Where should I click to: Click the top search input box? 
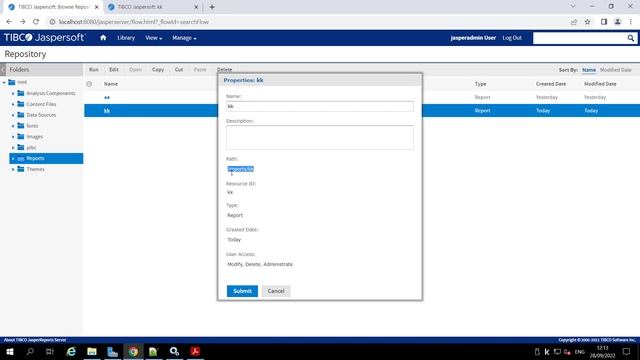(580, 38)
